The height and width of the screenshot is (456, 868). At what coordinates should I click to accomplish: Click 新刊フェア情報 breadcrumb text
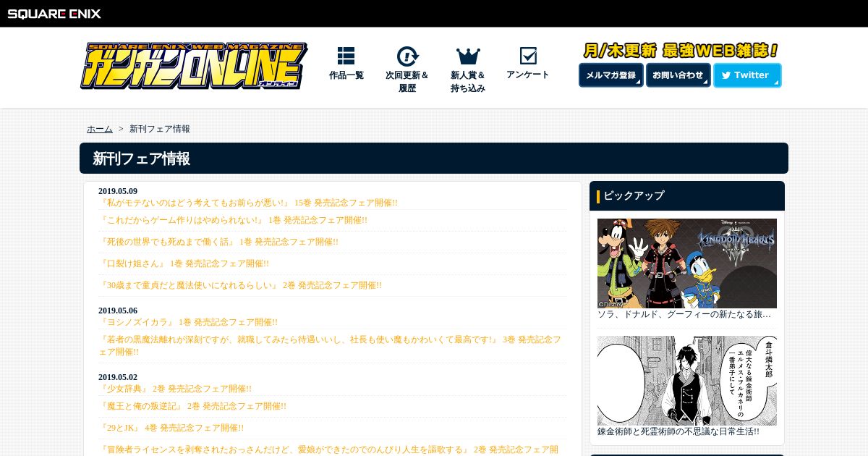coord(160,129)
